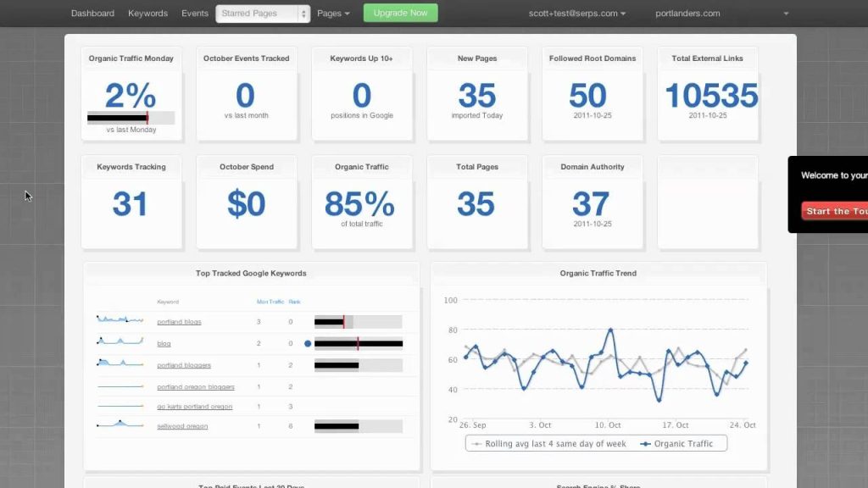Click the blue dot beside the blog row

coord(308,344)
